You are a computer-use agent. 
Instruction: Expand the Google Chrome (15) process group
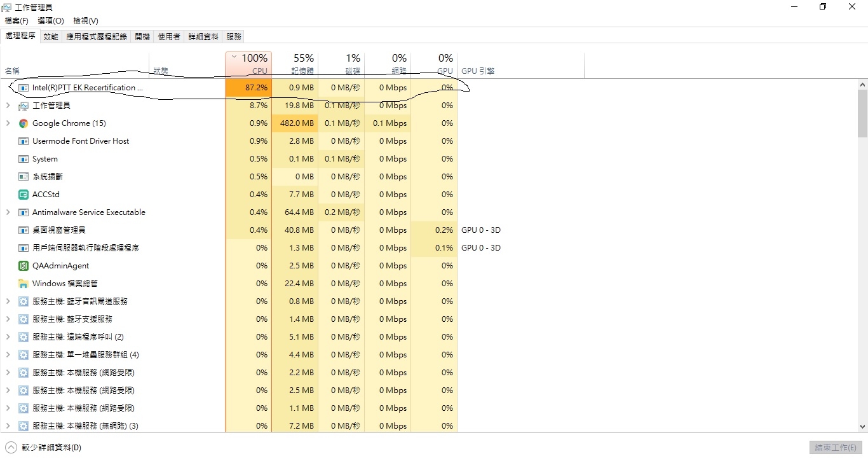[8, 123]
